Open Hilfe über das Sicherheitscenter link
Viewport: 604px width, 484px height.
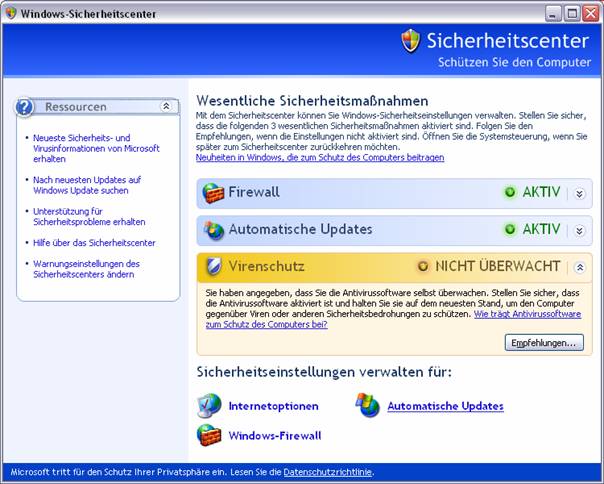94,243
